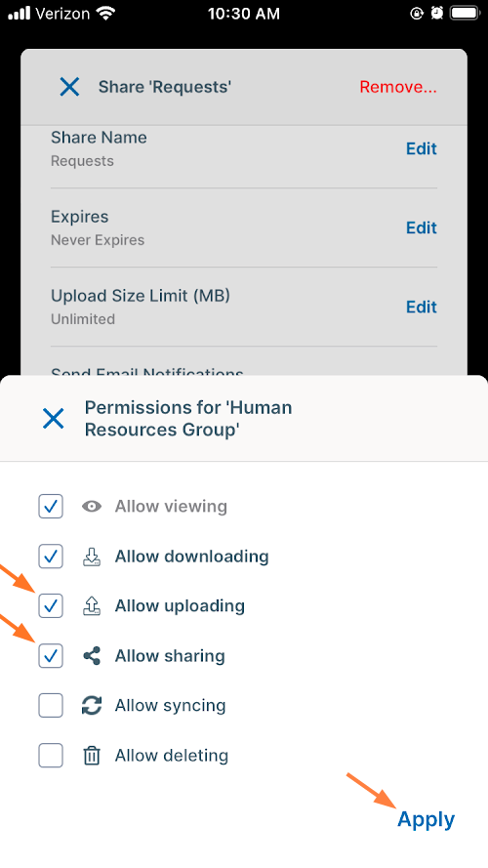Edit the Upload Size Limit setting

tap(422, 307)
